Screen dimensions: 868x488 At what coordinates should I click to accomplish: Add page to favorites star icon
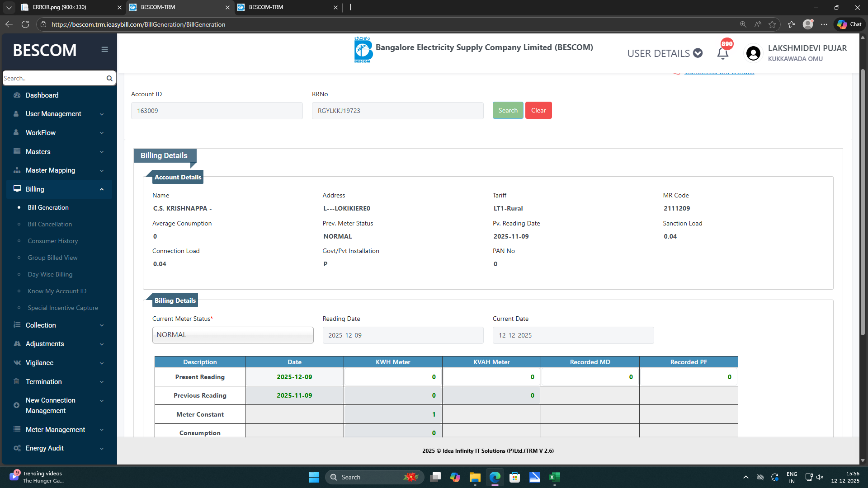772,24
